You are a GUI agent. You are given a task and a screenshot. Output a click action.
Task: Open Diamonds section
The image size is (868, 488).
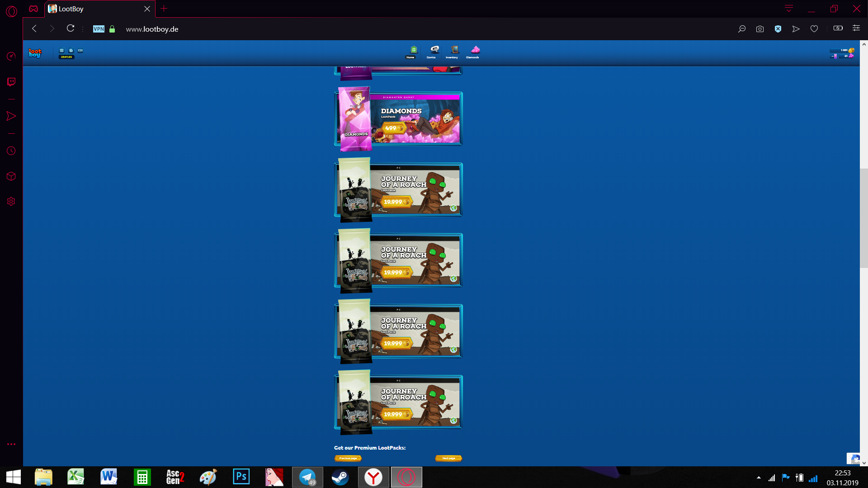(473, 52)
